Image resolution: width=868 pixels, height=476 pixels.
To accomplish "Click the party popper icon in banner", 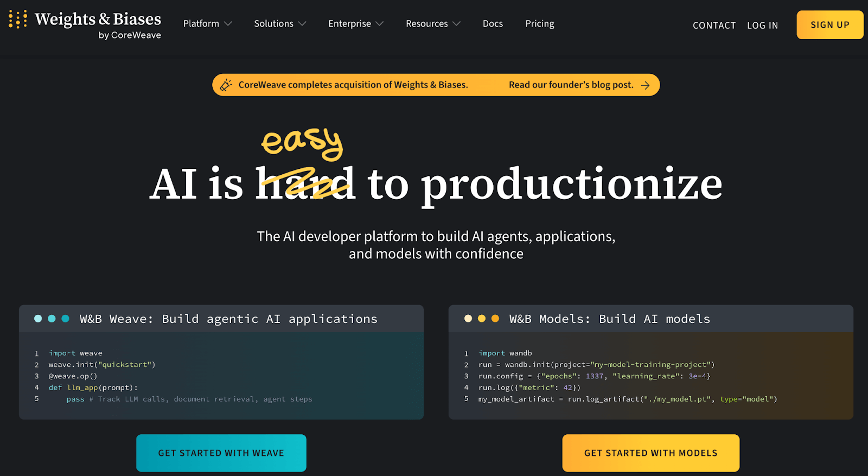I will (x=226, y=85).
